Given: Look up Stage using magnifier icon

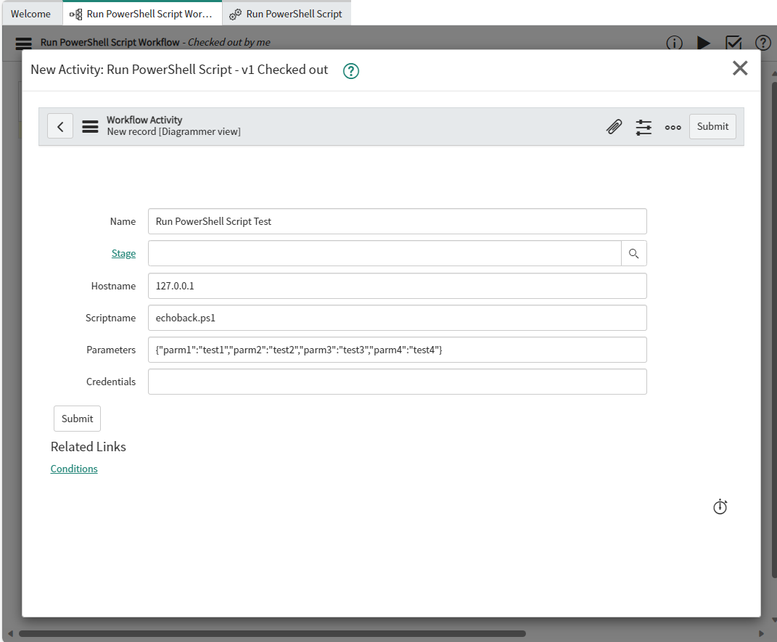Looking at the screenshot, I should click(633, 254).
